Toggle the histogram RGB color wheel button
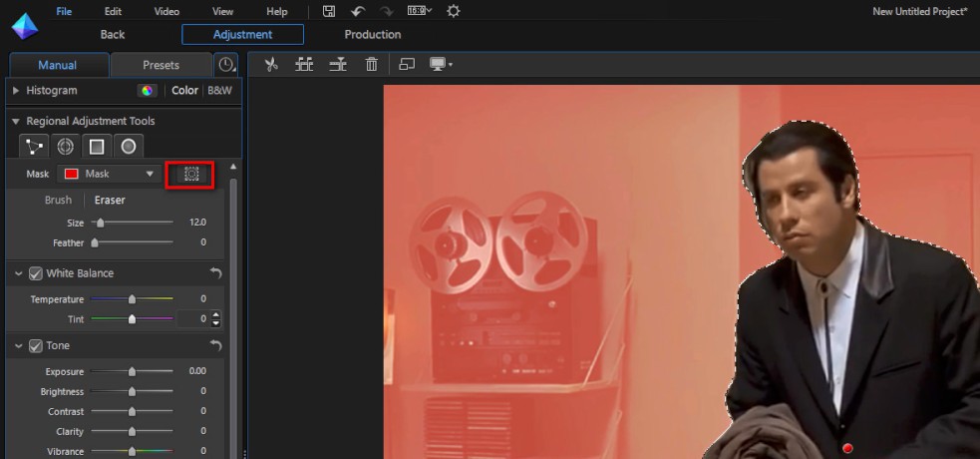Screen dimensions: 980x459 [147, 91]
